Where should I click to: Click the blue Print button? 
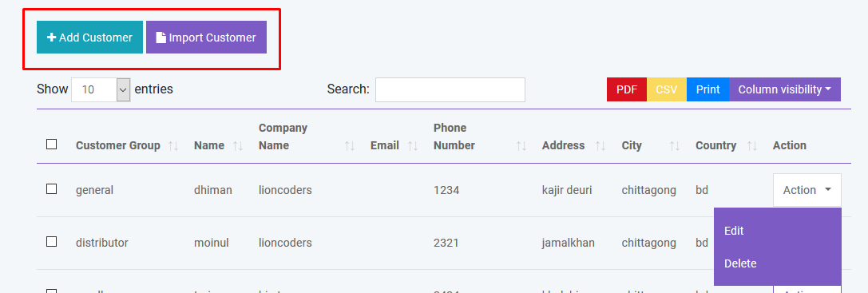click(708, 89)
